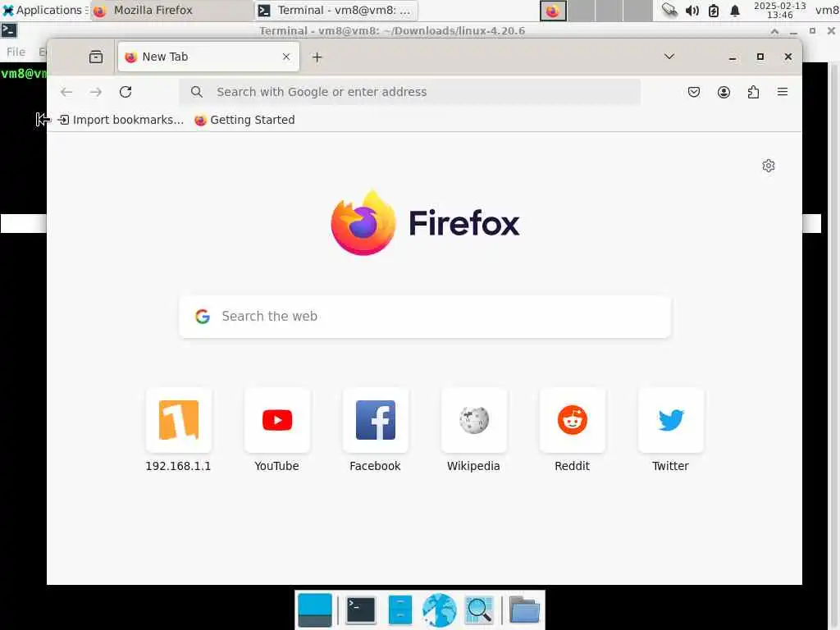Viewport: 840px width, 630px height.
Task: Switch to Mozilla Firefox taskbar button
Action: pyautogui.click(x=171, y=10)
